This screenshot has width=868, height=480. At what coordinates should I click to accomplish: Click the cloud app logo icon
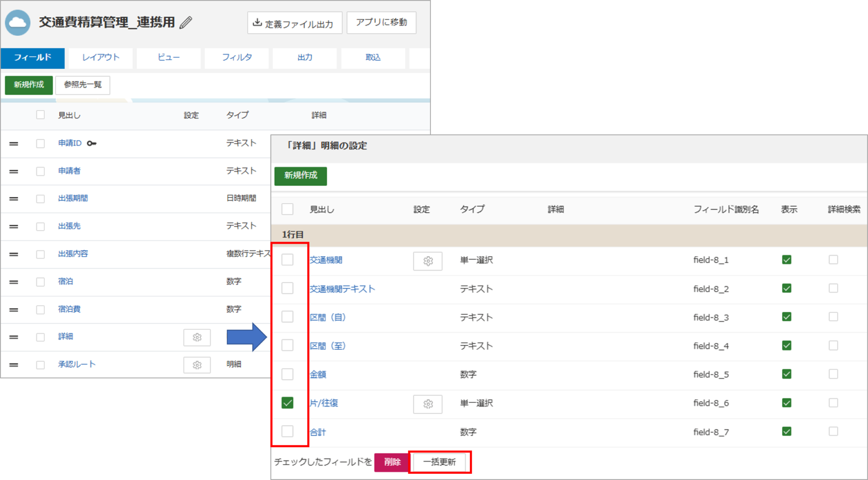(18, 22)
